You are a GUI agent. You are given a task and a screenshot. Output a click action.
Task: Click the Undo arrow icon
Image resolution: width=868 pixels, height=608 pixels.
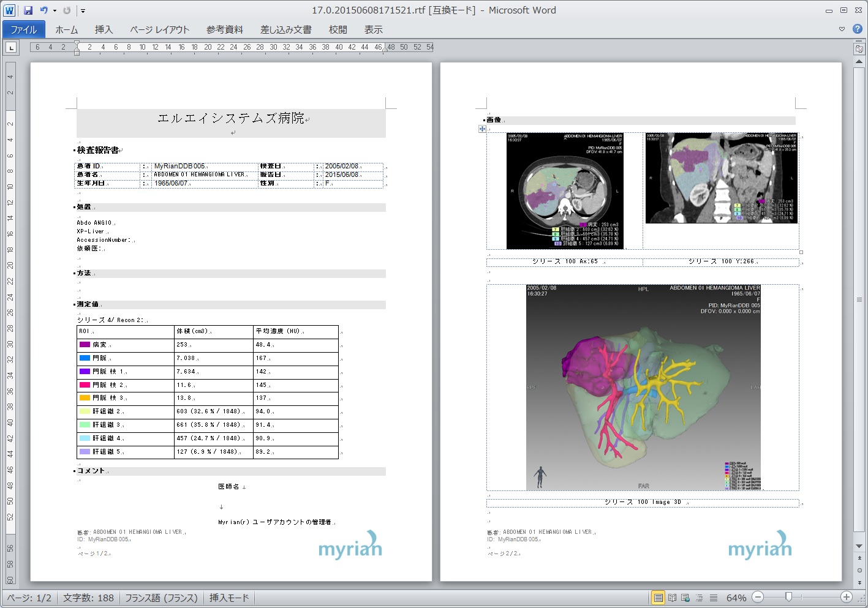pos(43,10)
